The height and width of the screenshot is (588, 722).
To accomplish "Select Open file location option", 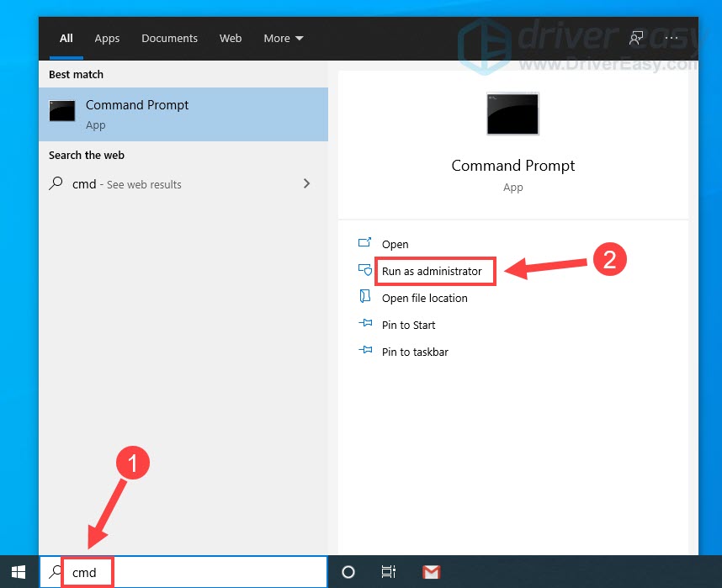I will coord(424,298).
